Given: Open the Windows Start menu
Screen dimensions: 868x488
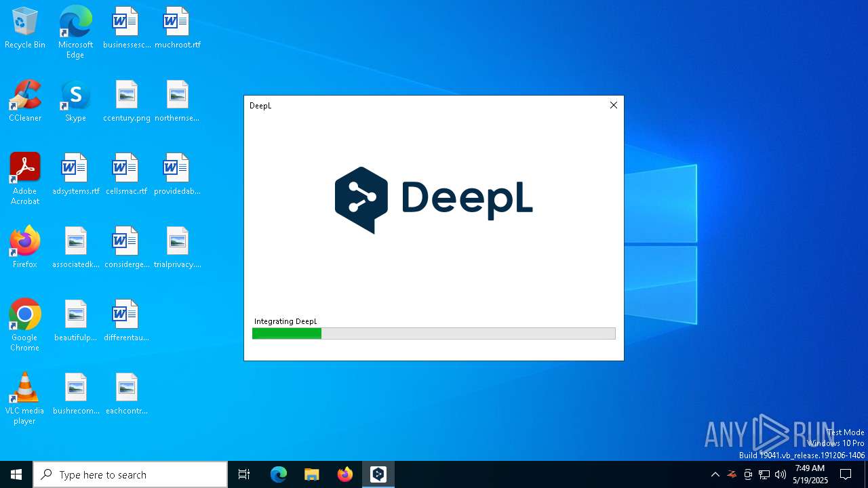Looking at the screenshot, I should 16,474.
